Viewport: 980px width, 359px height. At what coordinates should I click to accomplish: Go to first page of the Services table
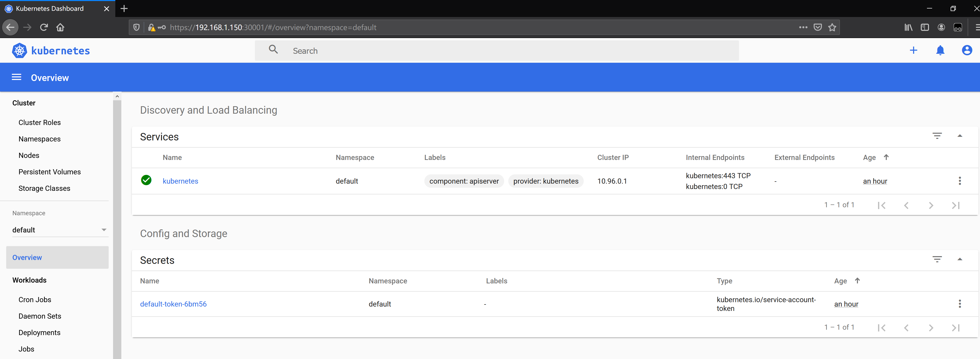pyautogui.click(x=881, y=205)
